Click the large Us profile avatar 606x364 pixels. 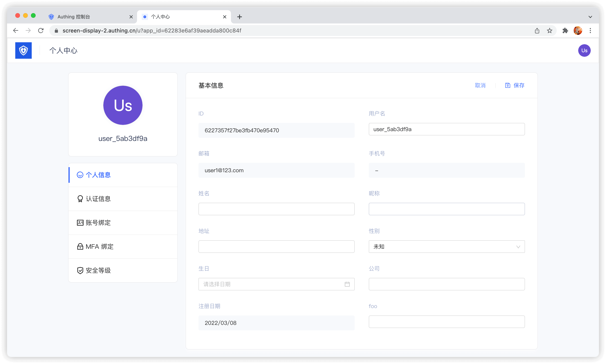pyautogui.click(x=123, y=105)
